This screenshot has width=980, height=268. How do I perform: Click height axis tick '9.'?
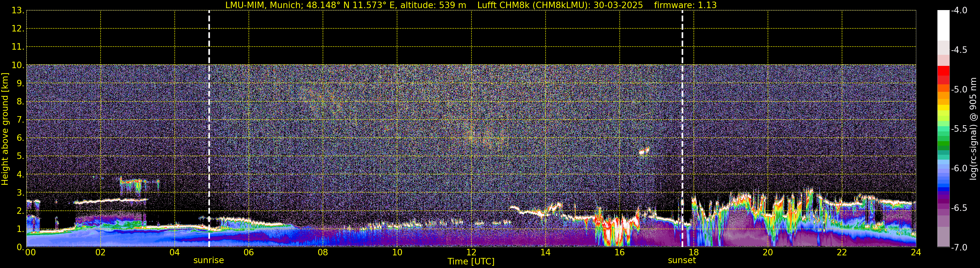click(x=20, y=83)
